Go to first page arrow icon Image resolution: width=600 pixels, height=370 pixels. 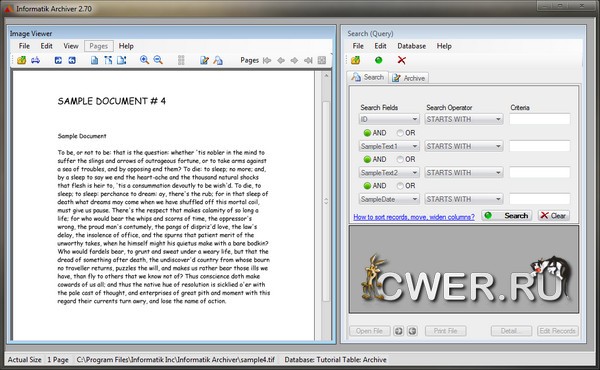pos(267,60)
